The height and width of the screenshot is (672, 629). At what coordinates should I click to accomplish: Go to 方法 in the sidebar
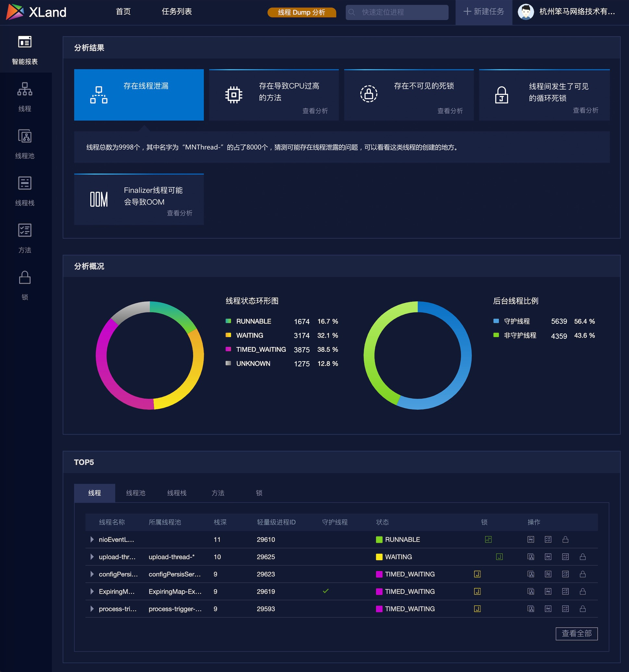pyautogui.click(x=25, y=230)
